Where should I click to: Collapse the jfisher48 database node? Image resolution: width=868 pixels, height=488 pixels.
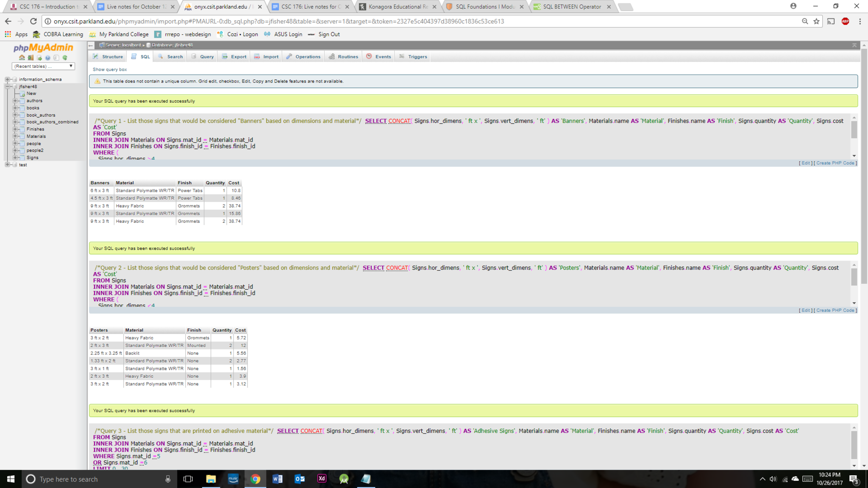click(x=7, y=86)
